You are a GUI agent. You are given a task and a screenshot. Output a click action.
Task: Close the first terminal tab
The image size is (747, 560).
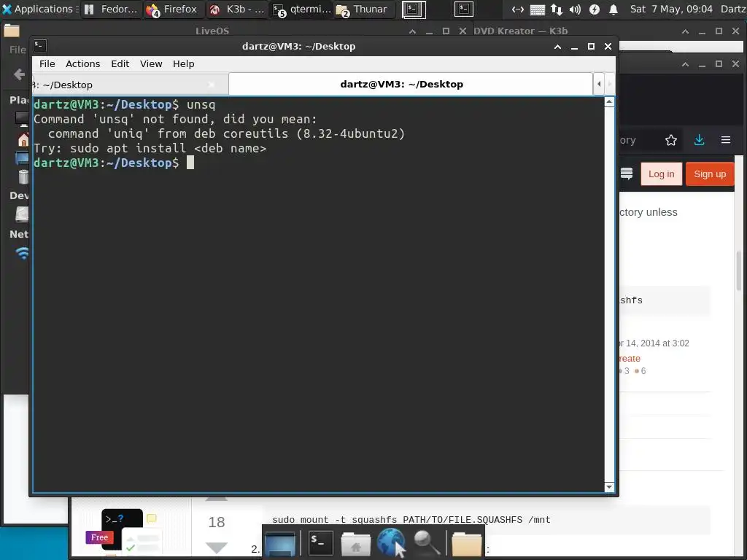pos(211,85)
